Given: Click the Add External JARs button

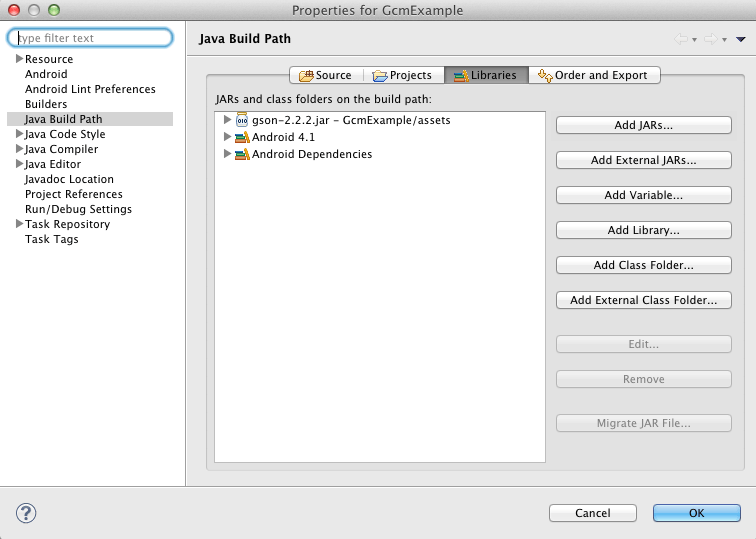Looking at the screenshot, I should point(643,160).
